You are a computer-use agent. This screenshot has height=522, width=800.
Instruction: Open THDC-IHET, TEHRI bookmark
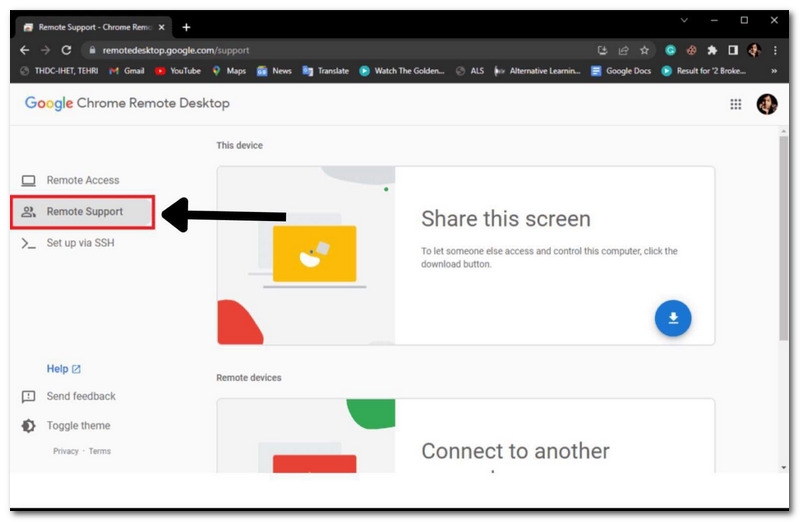tap(59, 71)
